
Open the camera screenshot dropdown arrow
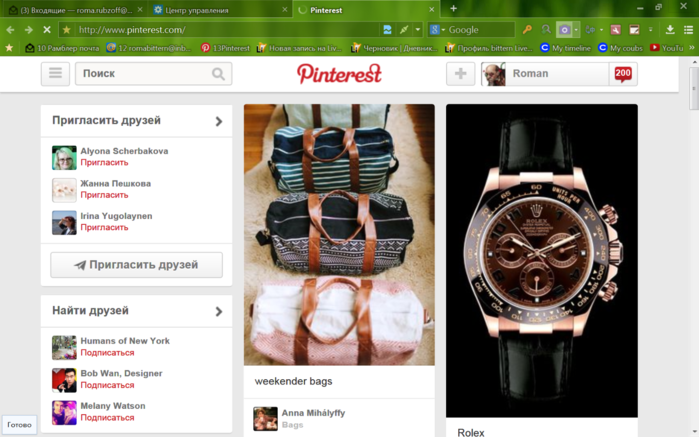(576, 30)
